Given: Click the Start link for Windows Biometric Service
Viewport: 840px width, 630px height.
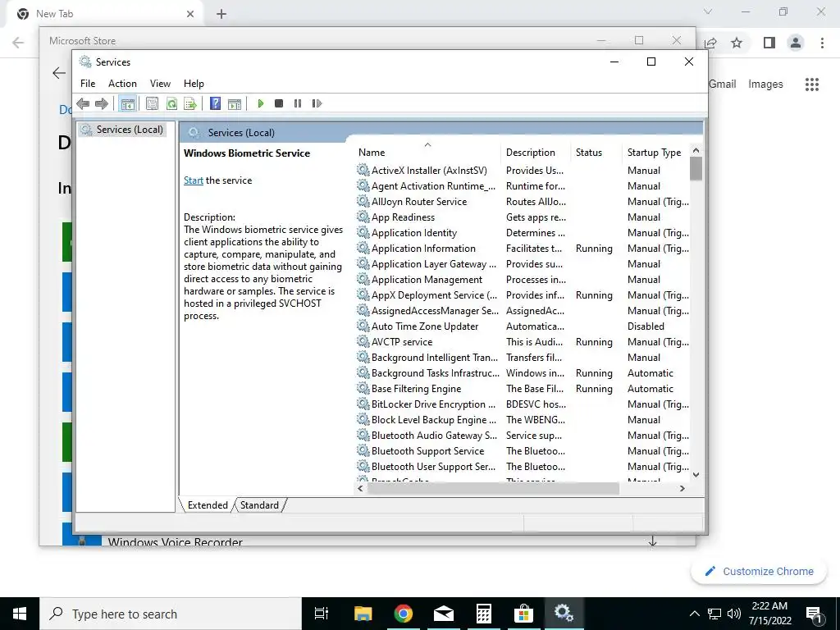Looking at the screenshot, I should click(x=194, y=180).
